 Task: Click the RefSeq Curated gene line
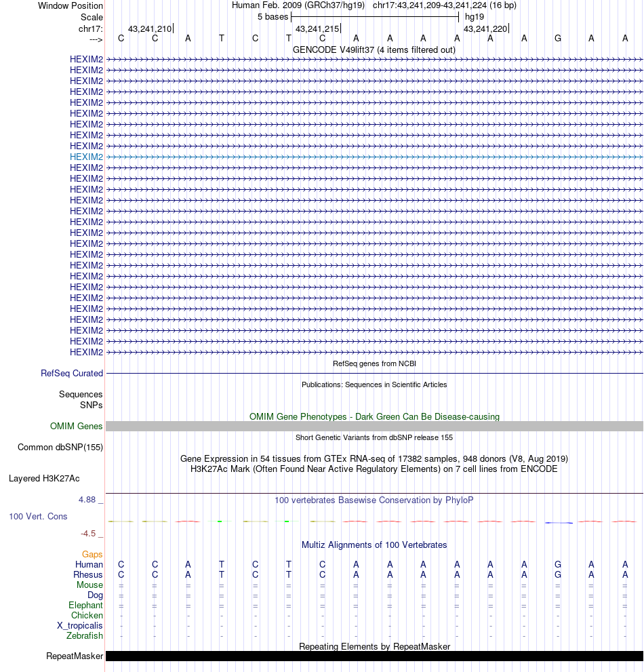tap(374, 373)
